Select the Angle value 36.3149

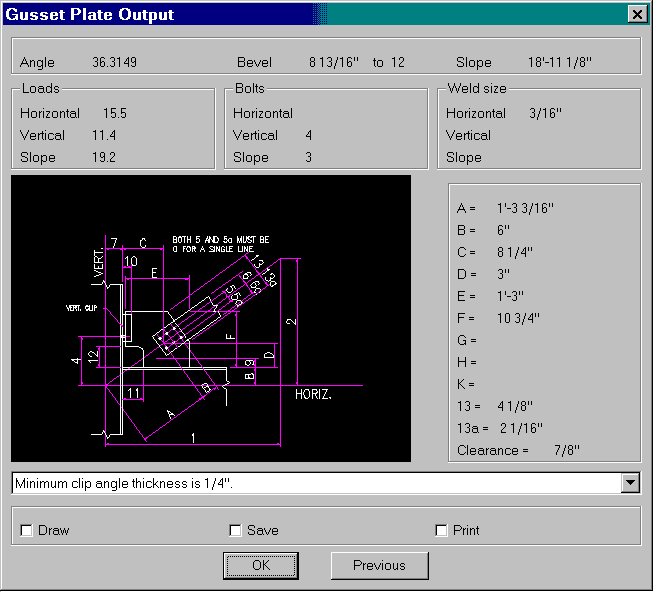(115, 62)
